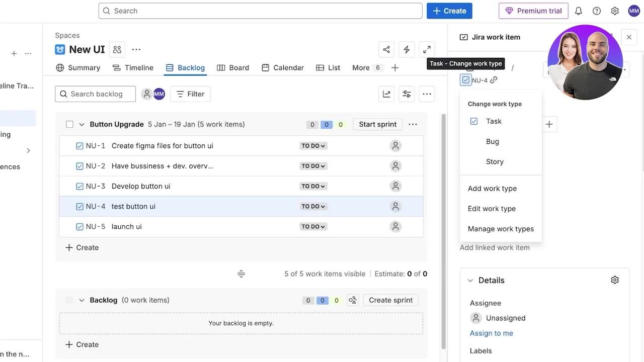Viewport: 644px width, 362px height.
Task: Open the More views dropdown
Action: click(367, 67)
